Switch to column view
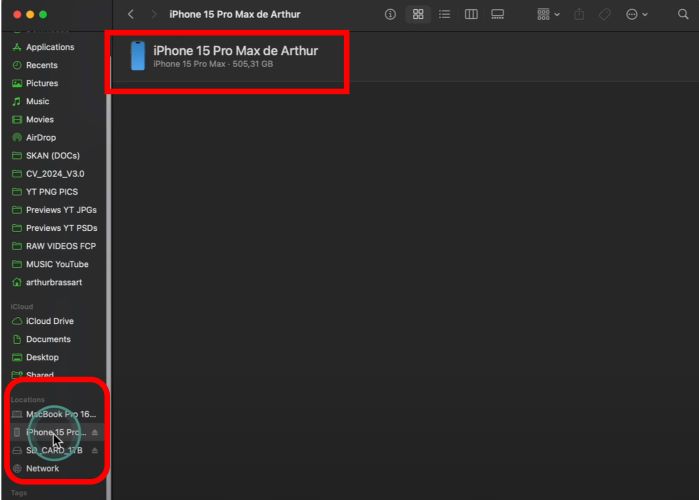The image size is (699, 500). (x=471, y=14)
